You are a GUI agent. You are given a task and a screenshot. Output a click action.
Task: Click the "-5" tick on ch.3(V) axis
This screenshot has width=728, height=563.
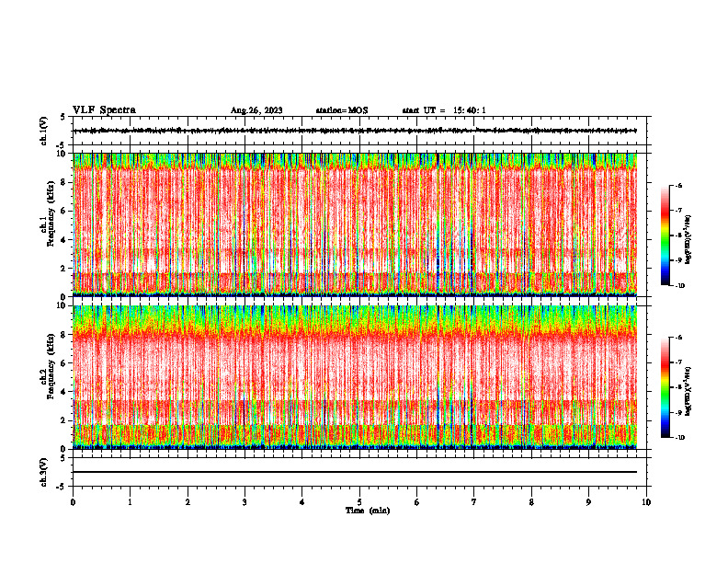click(62, 487)
